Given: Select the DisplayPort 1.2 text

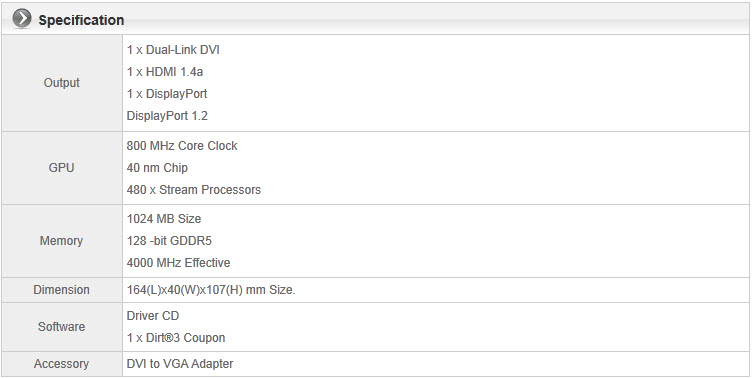Looking at the screenshot, I should pos(167,116).
